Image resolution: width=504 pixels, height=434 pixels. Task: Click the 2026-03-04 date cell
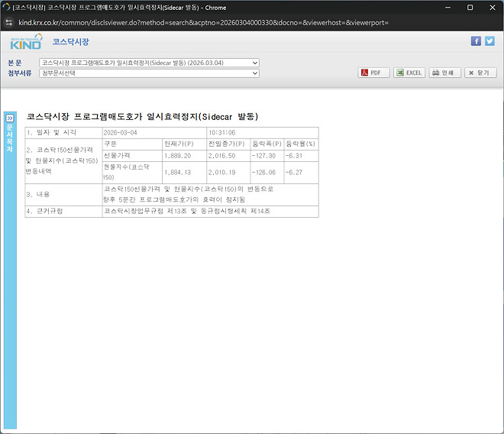point(121,132)
